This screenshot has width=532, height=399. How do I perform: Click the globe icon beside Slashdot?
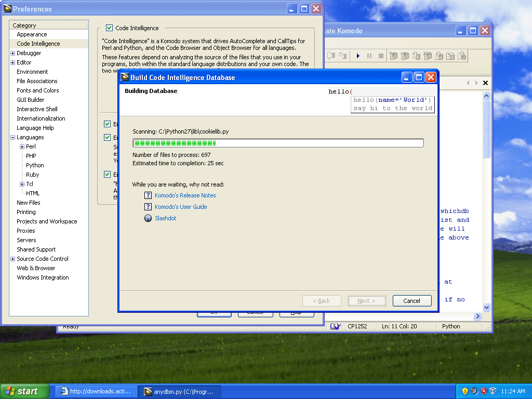(148, 218)
